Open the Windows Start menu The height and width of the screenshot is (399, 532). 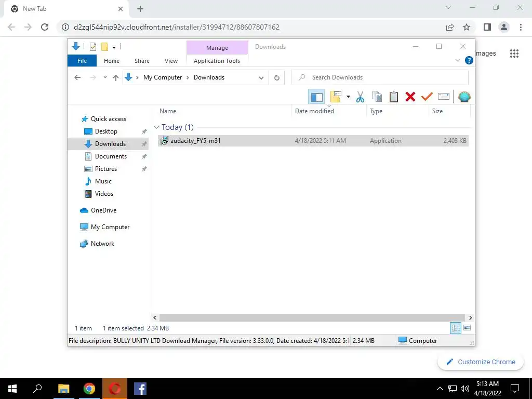point(12,389)
